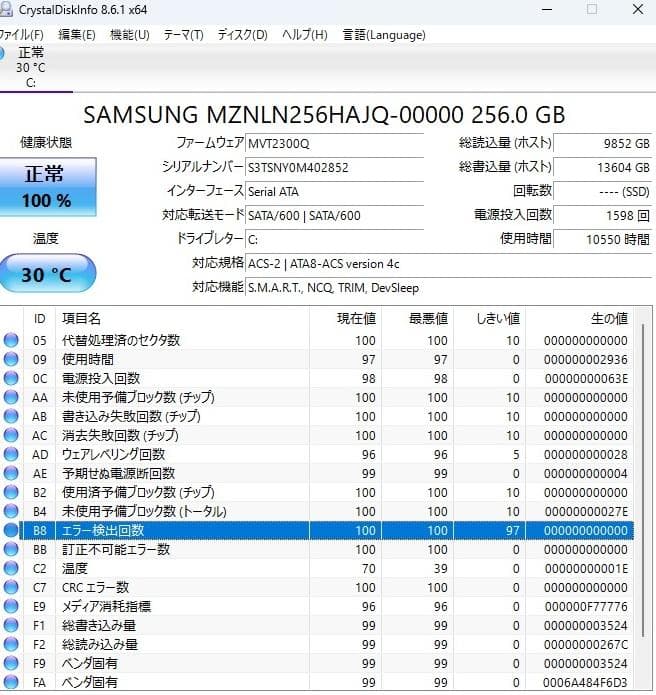Select the 代替処理済のセクタ数 row text
This screenshot has height=695, width=656.
pyautogui.click(x=121, y=340)
